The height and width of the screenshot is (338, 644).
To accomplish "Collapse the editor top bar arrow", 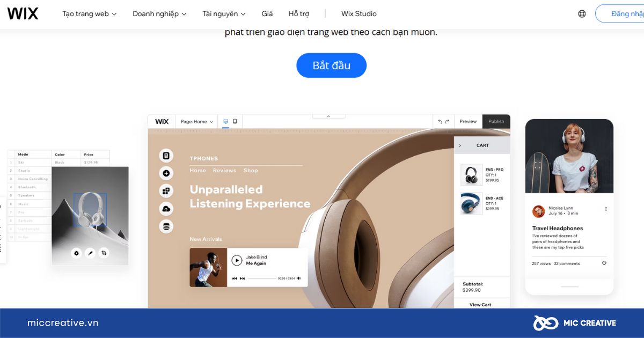I will point(328,116).
